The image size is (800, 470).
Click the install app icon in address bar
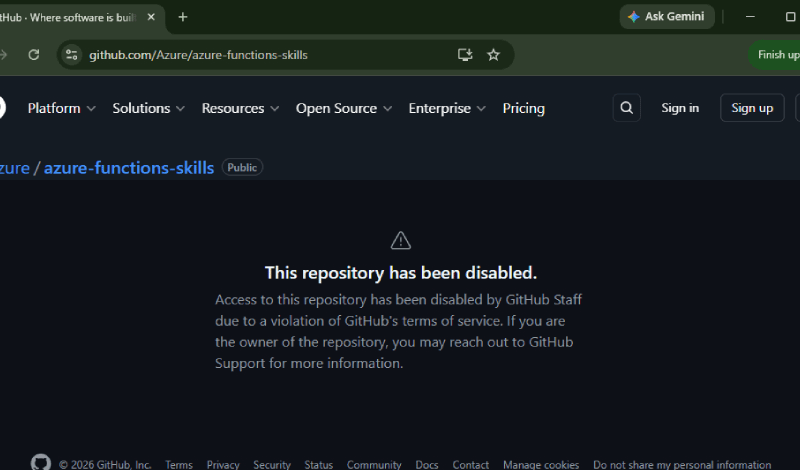(465, 55)
